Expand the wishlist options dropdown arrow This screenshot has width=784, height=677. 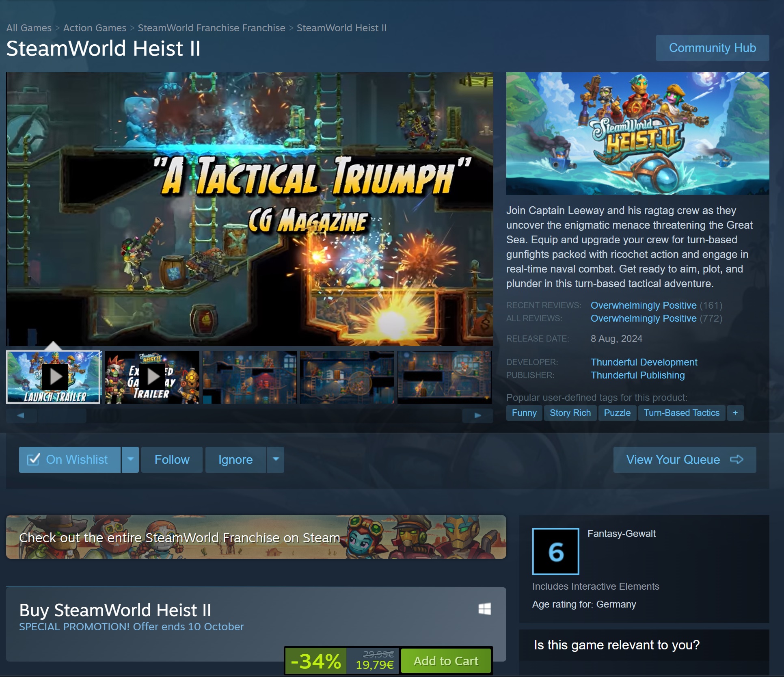click(x=130, y=459)
